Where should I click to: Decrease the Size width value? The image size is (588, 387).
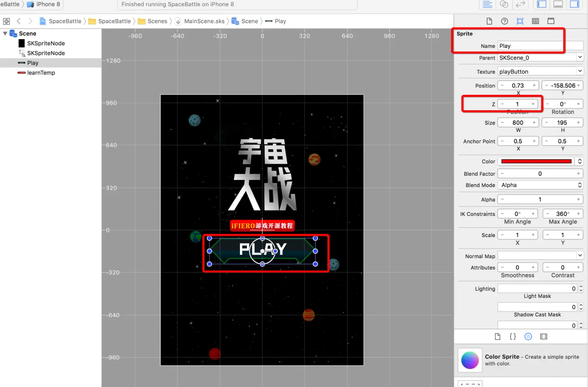[502, 122]
